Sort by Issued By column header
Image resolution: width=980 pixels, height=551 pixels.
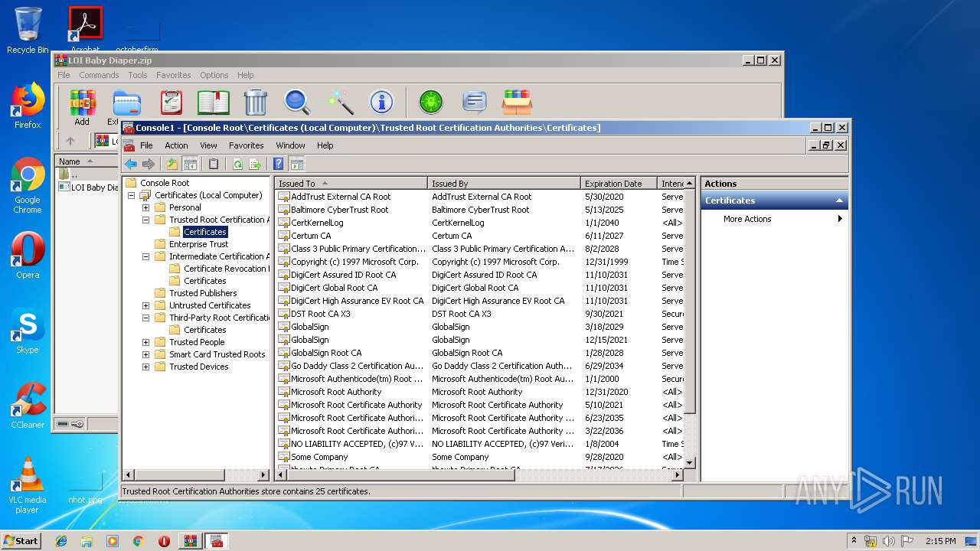point(505,184)
